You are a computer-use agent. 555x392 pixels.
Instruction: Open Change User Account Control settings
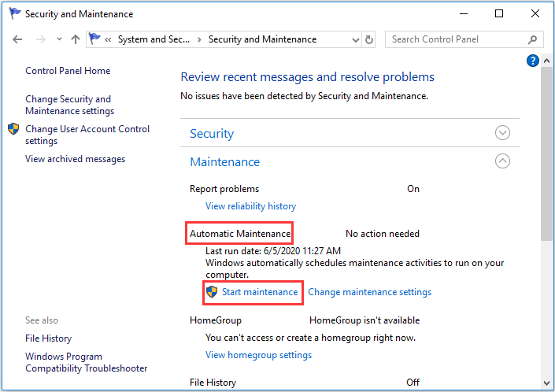point(87,135)
